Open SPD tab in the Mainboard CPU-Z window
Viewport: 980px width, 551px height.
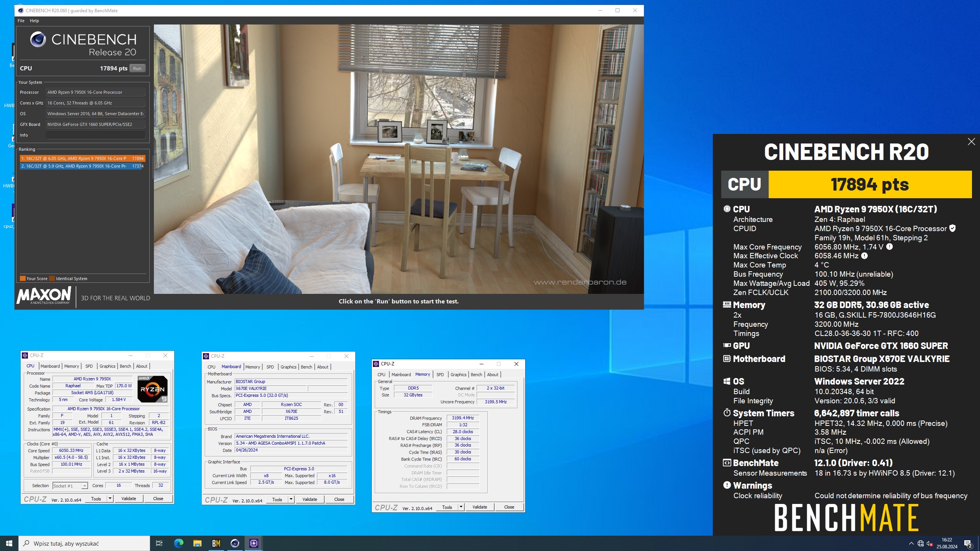tap(270, 367)
